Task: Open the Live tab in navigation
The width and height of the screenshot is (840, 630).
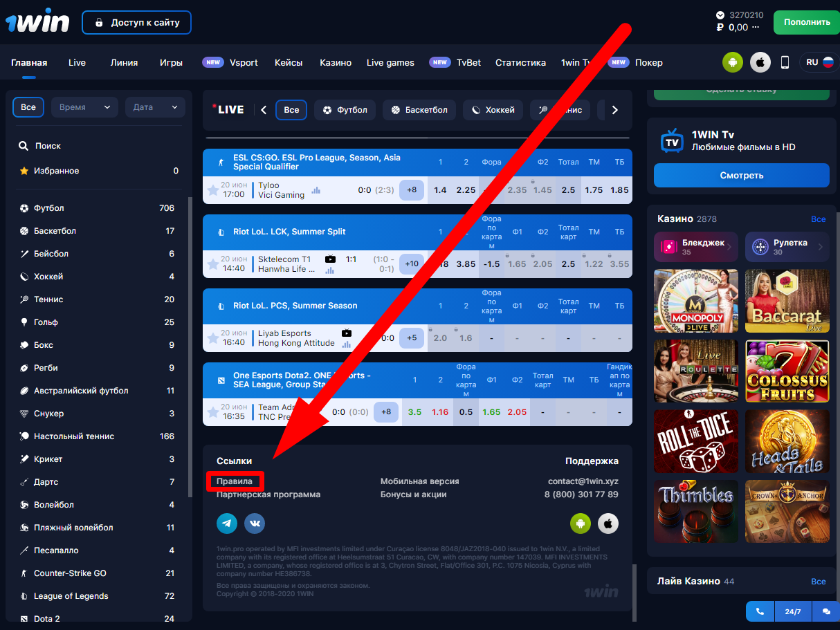Action: tap(77, 62)
